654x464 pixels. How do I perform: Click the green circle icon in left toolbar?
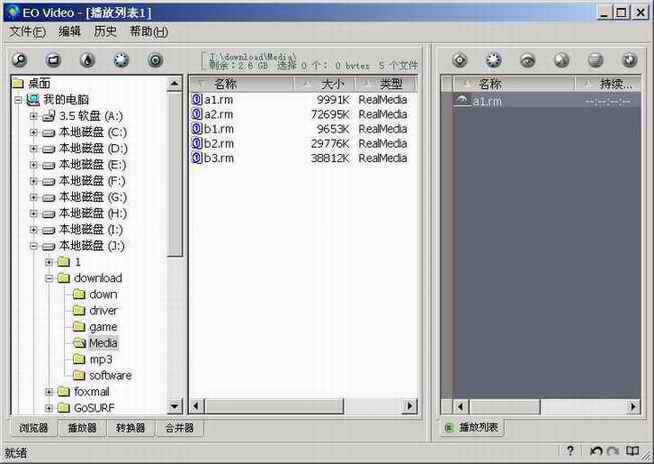155,60
